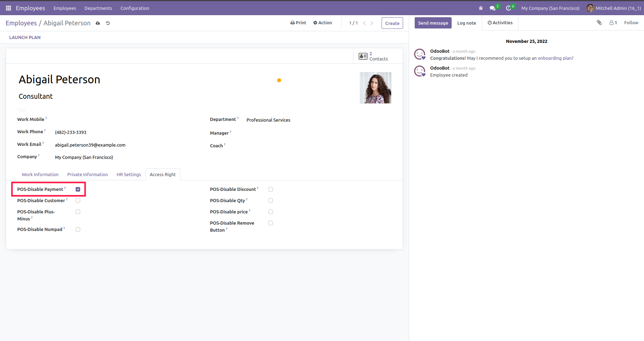644x341 pixels.
Task: Click the Log note button
Action: coord(466,23)
